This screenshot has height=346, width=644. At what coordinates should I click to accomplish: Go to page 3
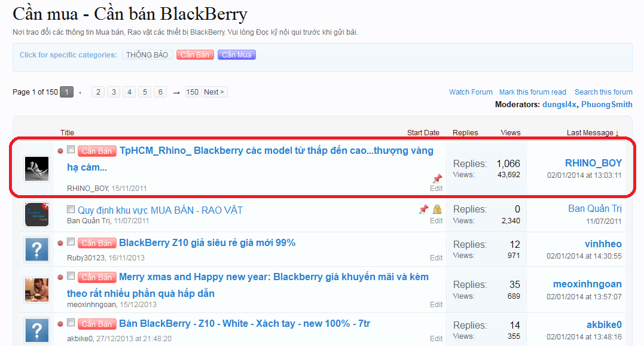tap(114, 92)
